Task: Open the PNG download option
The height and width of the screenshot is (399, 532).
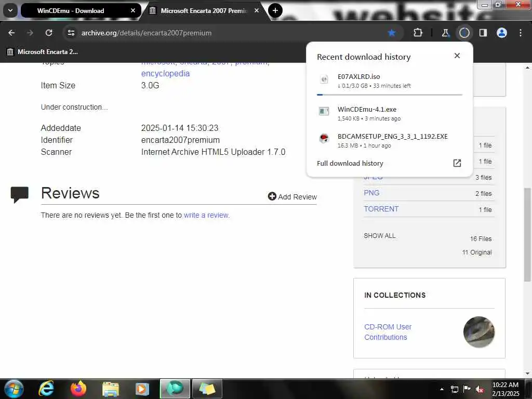Action: pyautogui.click(x=371, y=193)
